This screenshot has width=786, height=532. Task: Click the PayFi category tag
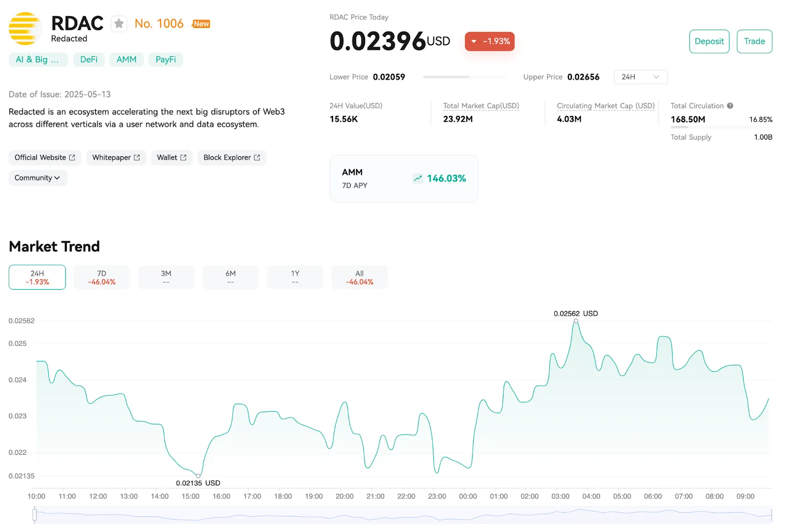166,59
